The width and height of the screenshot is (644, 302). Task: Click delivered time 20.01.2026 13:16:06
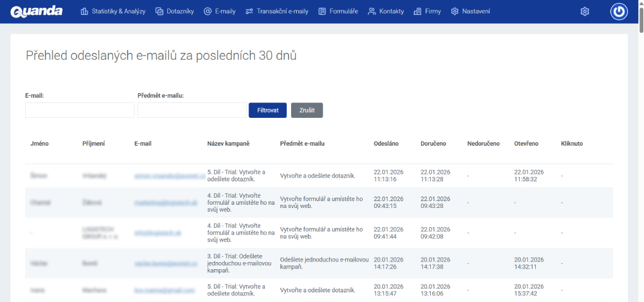point(435,290)
